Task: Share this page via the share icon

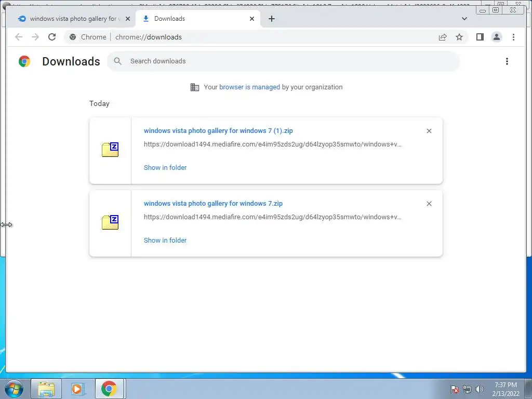Action: click(x=443, y=37)
